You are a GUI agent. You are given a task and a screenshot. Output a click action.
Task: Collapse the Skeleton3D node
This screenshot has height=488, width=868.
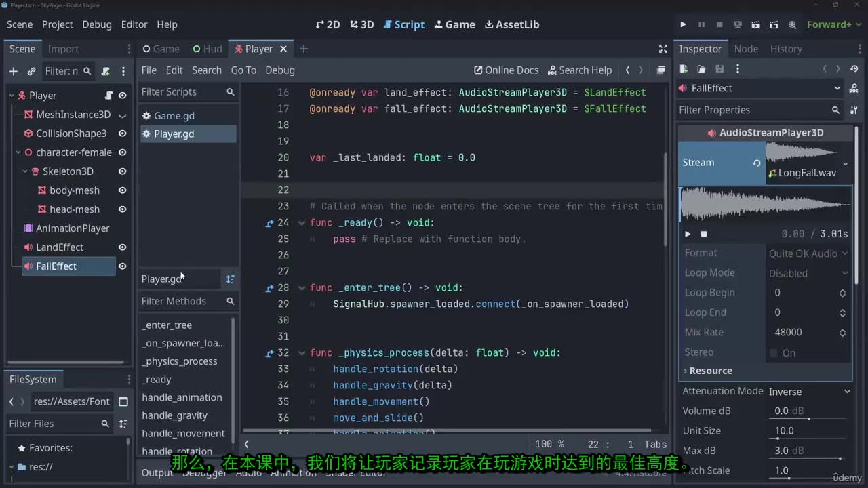(x=25, y=171)
